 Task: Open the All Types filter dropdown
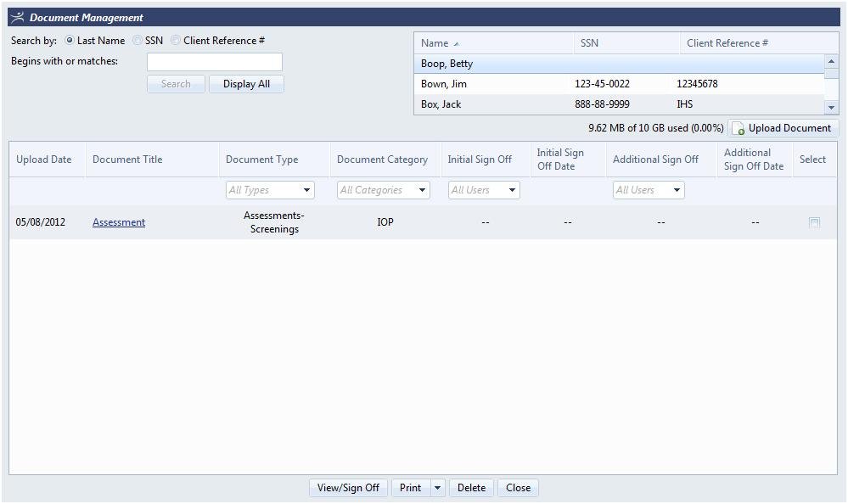(x=306, y=190)
